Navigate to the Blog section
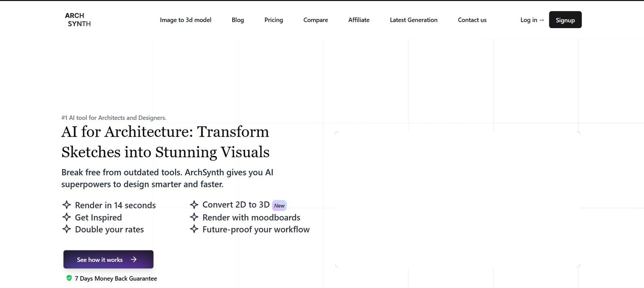 [237, 20]
